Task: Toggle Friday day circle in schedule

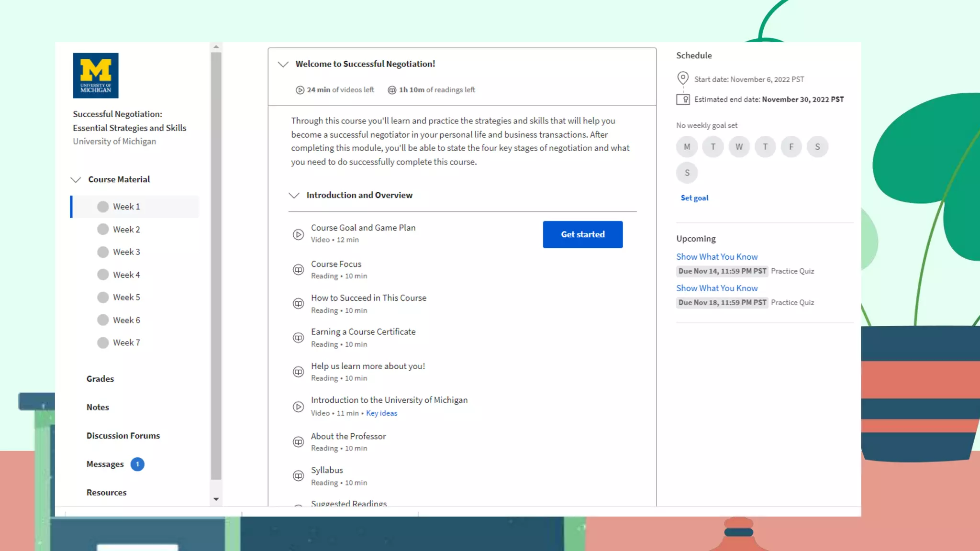Action: coord(791,147)
